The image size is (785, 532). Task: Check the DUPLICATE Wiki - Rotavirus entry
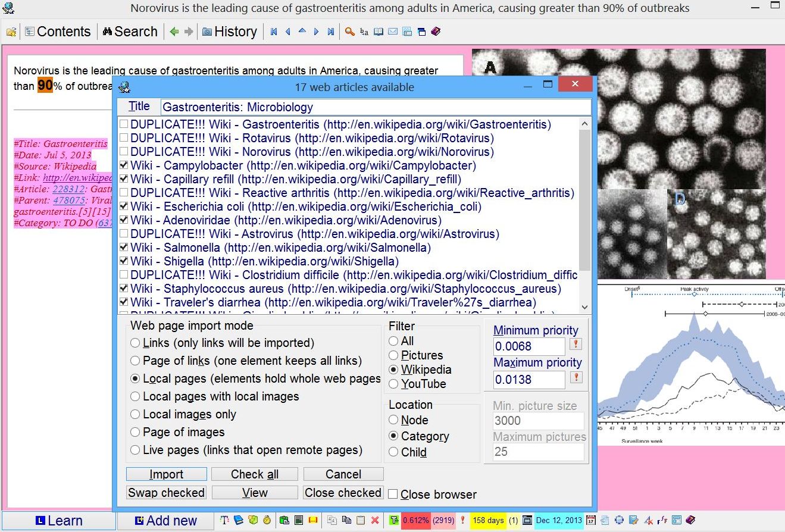coord(123,138)
